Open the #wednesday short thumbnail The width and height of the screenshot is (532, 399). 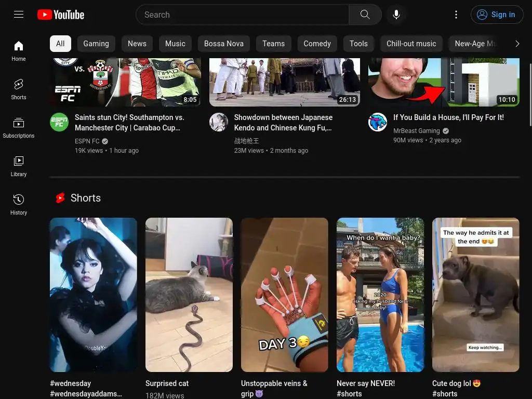[x=94, y=295]
